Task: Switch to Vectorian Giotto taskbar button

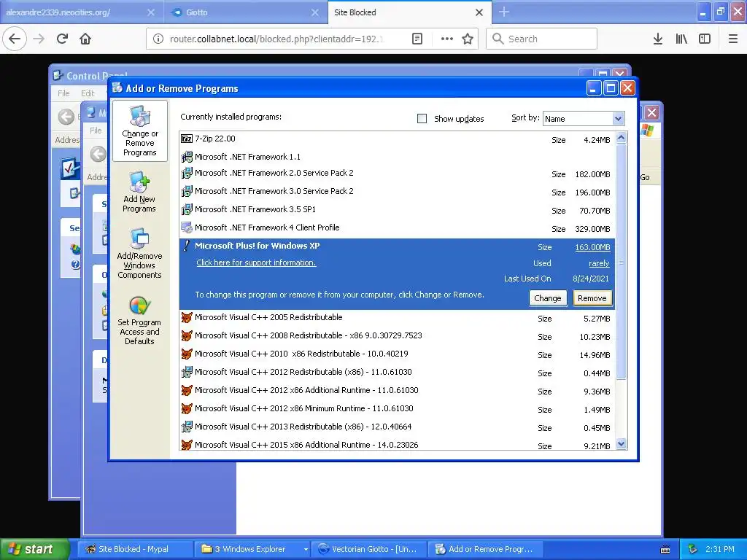Action: coord(368,549)
